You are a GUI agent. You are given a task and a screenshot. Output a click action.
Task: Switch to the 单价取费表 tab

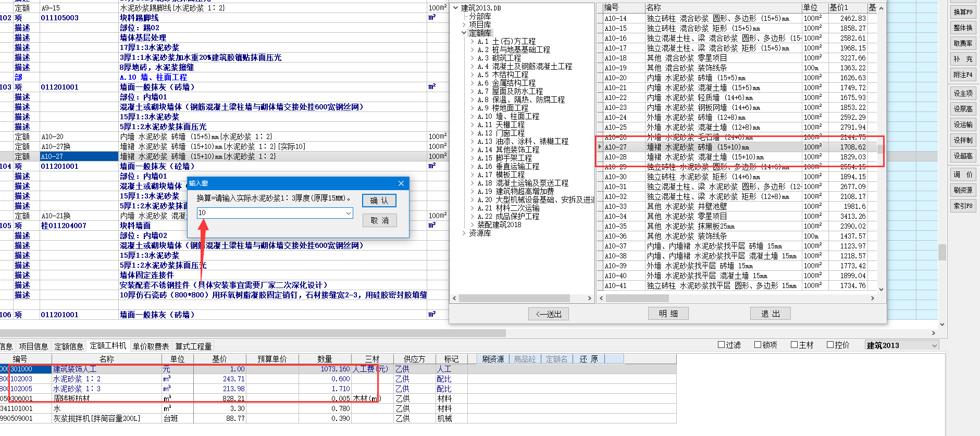click(151, 346)
